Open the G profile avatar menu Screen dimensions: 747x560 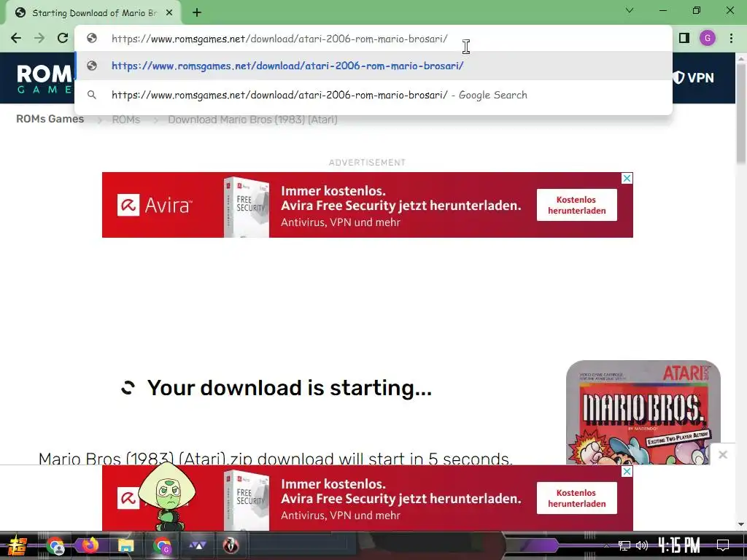pos(708,38)
